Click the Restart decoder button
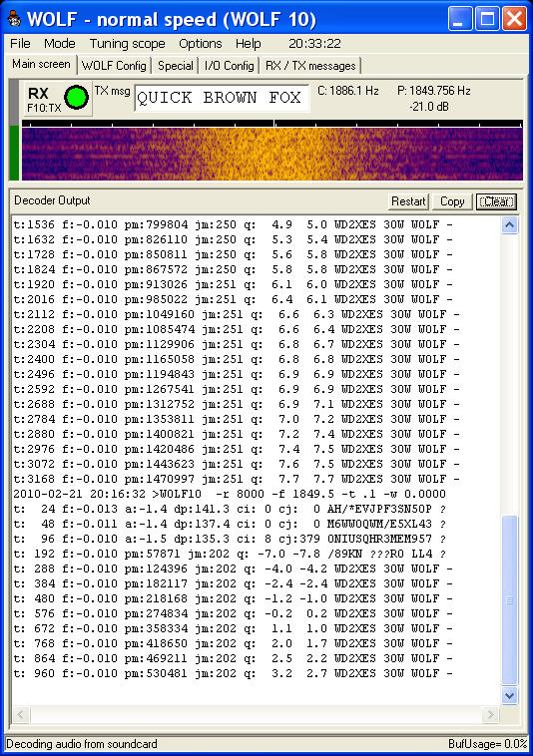Screen dimensions: 533x756 (x=408, y=201)
